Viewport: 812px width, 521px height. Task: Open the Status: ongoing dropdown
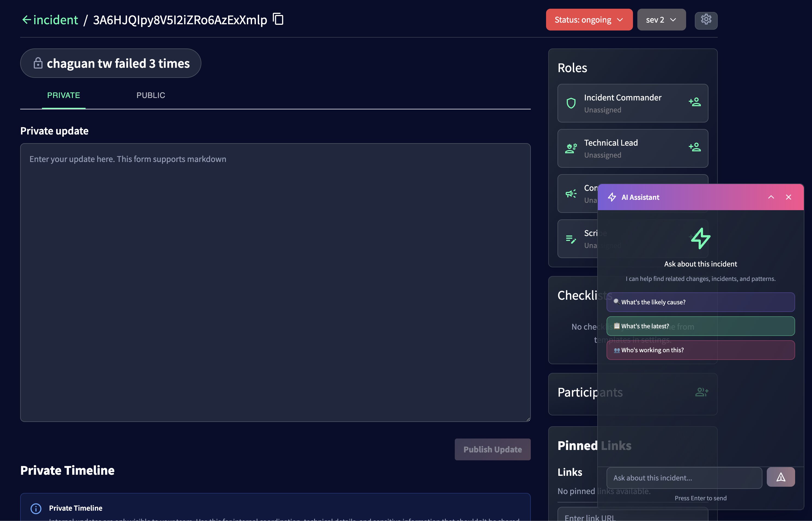click(589, 20)
